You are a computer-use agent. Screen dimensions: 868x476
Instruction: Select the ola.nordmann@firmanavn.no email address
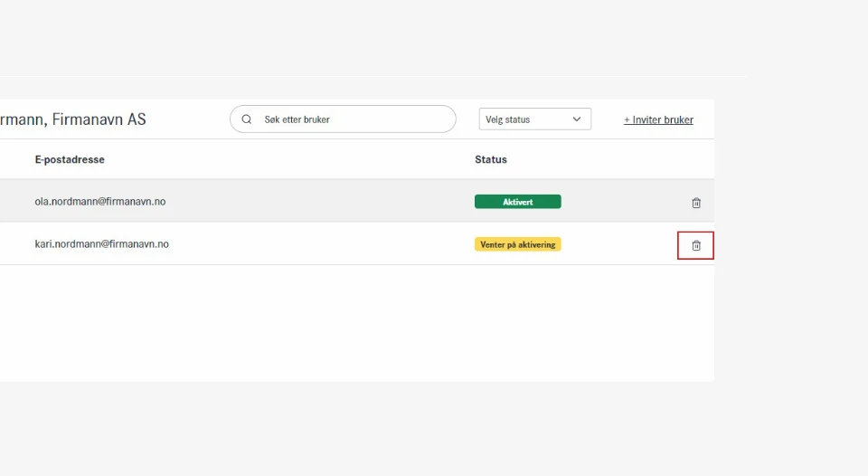tap(100, 202)
